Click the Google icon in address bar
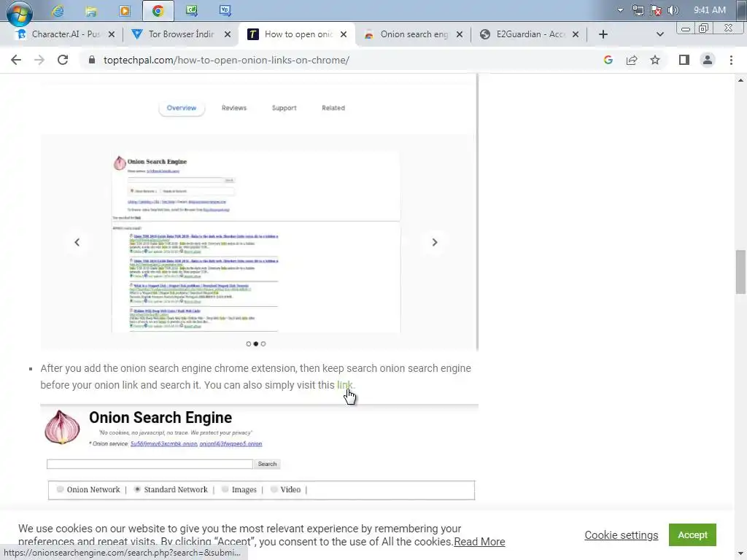The width and height of the screenshot is (747, 560). pos(608,60)
